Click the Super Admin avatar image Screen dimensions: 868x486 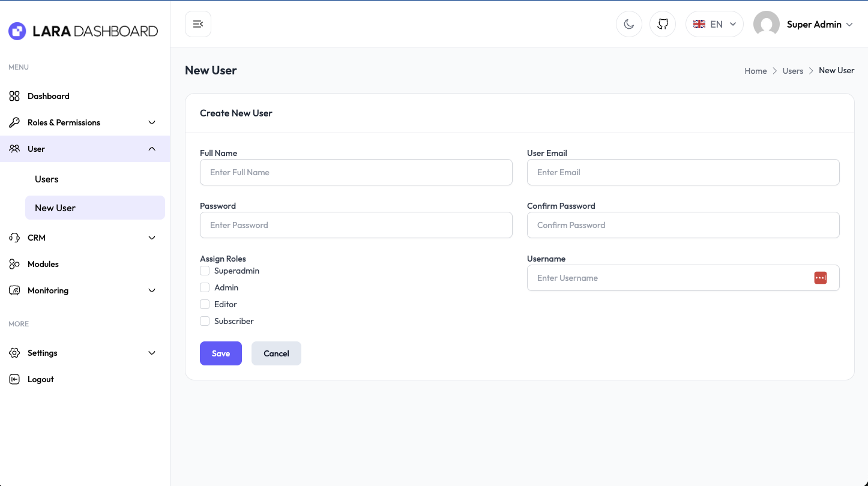point(766,24)
